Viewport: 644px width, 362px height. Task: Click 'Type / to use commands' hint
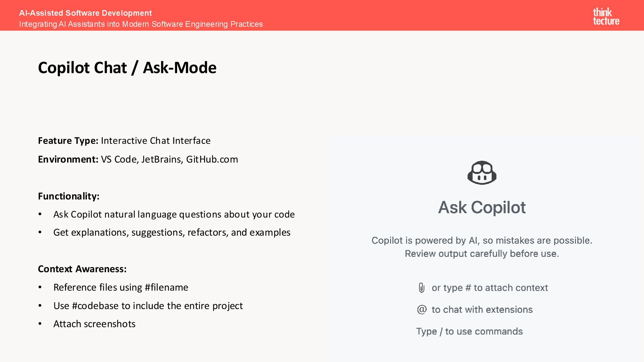[469, 331]
